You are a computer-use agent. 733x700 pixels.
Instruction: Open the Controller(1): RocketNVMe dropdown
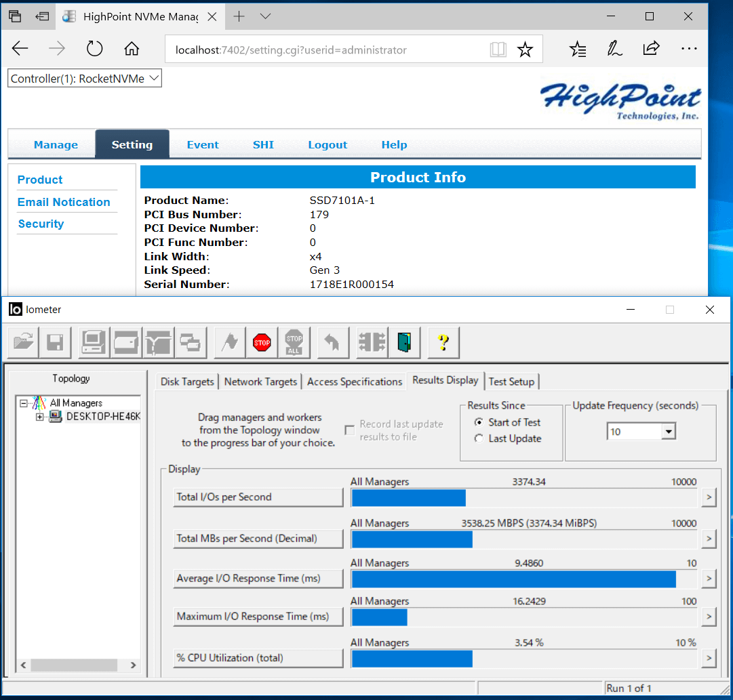[85, 79]
